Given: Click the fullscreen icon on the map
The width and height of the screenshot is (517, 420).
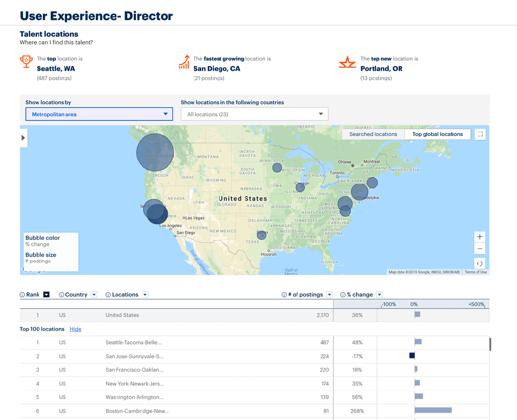Looking at the screenshot, I should (x=480, y=134).
